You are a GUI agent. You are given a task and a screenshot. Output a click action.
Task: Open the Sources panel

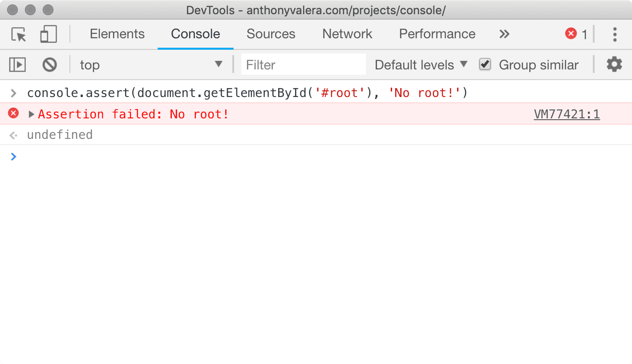pos(271,34)
